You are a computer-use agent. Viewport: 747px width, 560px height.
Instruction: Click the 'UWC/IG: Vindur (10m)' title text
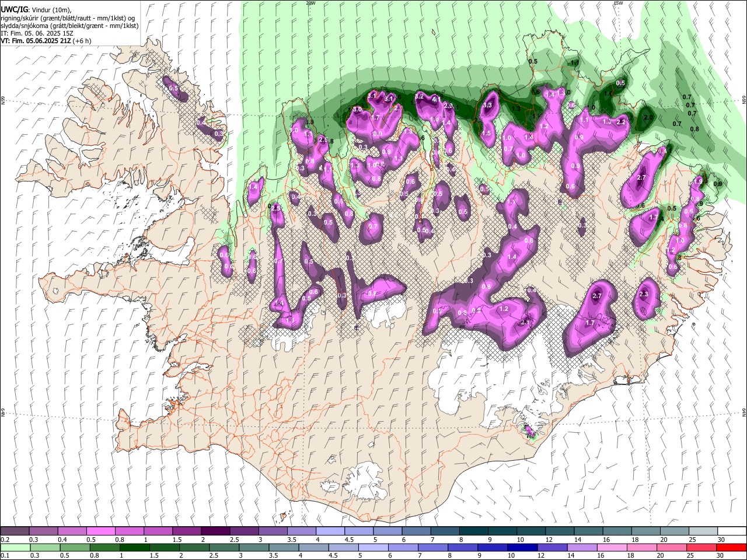click(36, 10)
